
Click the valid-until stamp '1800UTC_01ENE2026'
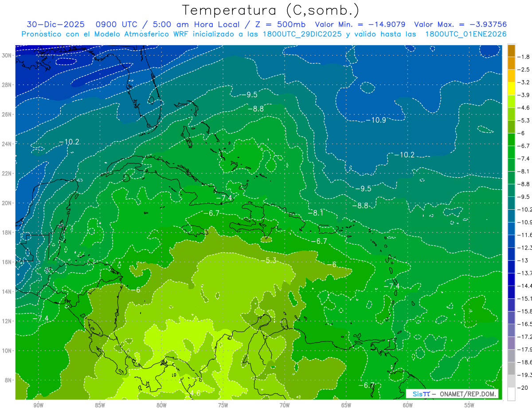[x=465, y=34]
